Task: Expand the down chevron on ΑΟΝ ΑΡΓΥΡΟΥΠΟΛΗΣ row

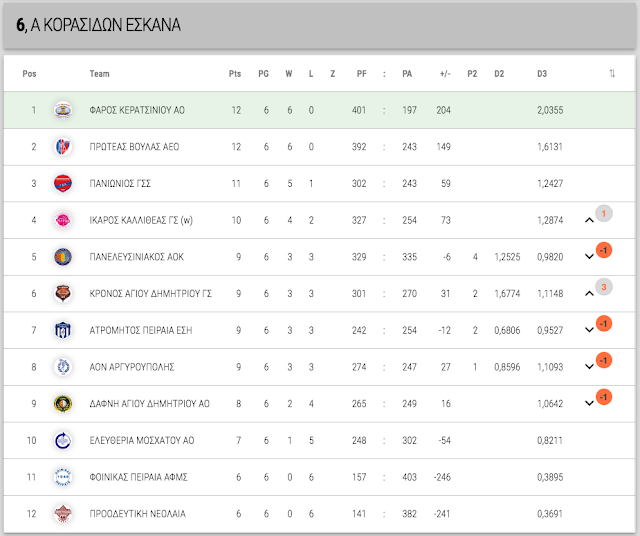Action: point(589,367)
